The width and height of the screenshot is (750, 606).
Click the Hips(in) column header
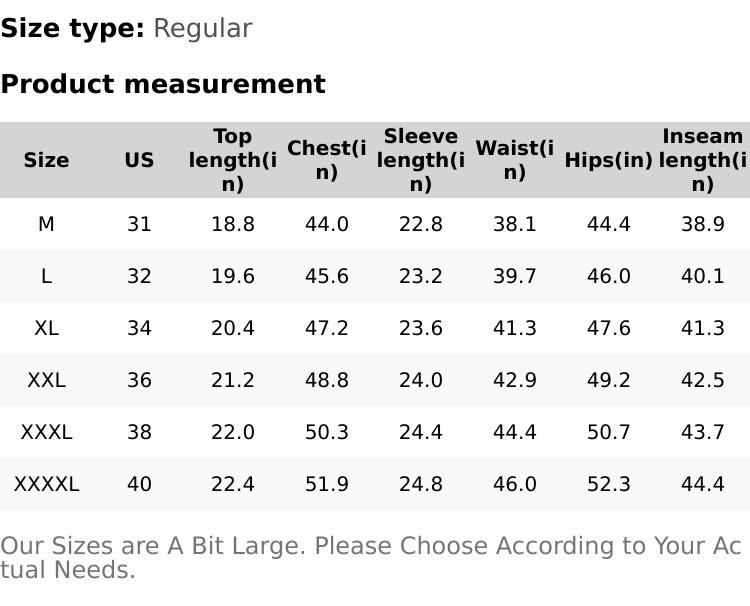point(608,160)
